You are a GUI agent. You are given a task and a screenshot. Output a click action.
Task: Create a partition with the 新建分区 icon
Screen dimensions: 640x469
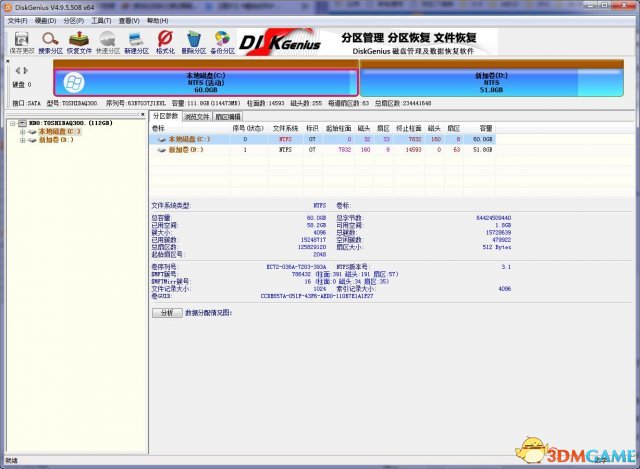pos(136,43)
